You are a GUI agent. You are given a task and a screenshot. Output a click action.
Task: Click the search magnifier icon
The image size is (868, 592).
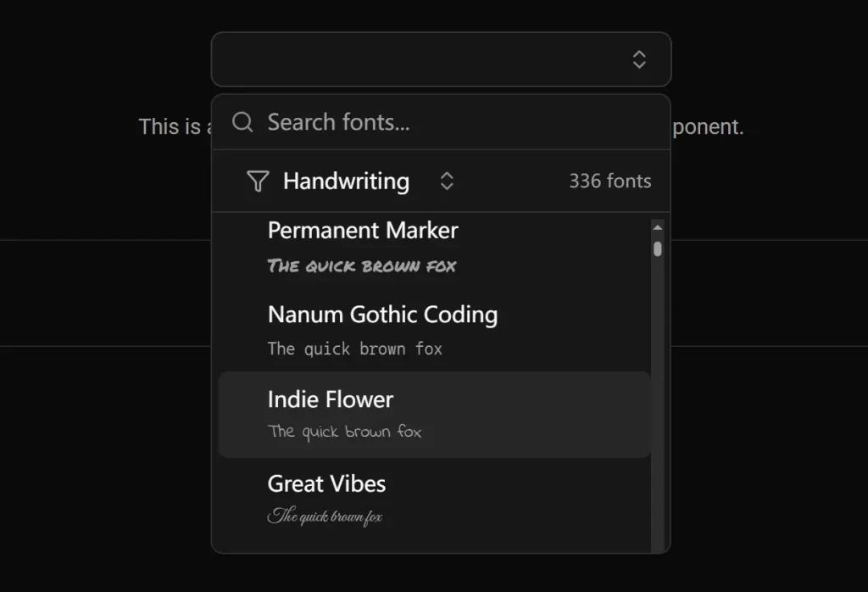(x=242, y=122)
